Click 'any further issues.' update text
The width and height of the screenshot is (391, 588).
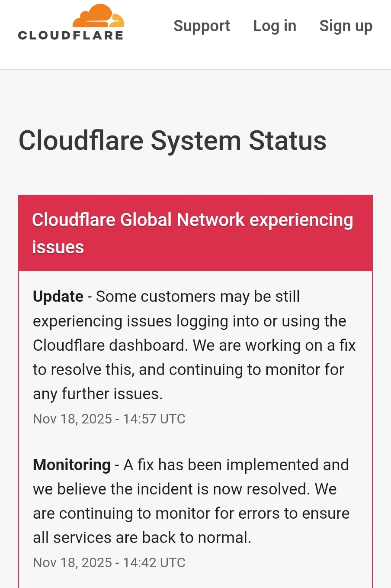click(x=98, y=394)
